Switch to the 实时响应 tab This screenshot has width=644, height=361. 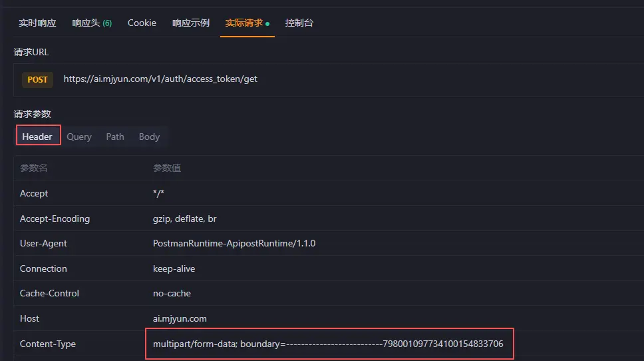click(37, 23)
